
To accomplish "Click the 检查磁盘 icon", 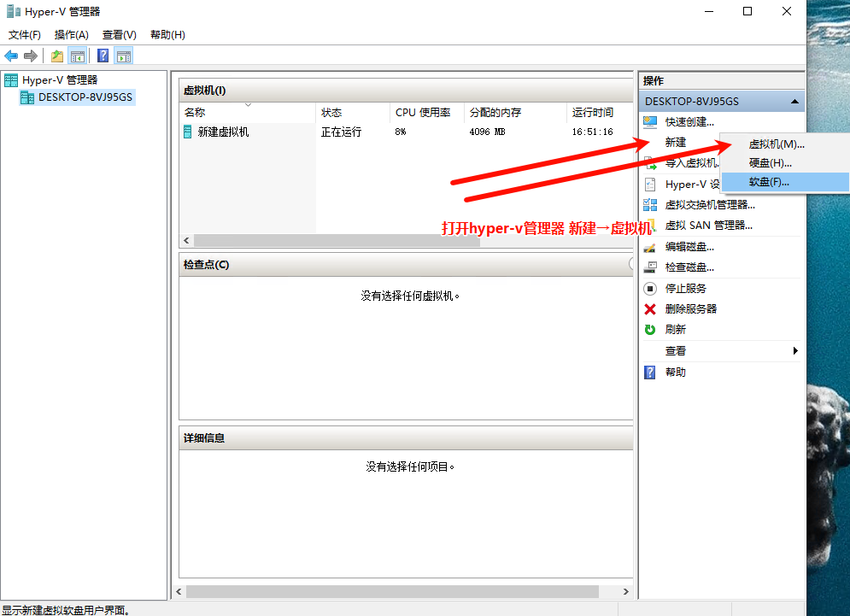I will pyautogui.click(x=650, y=267).
